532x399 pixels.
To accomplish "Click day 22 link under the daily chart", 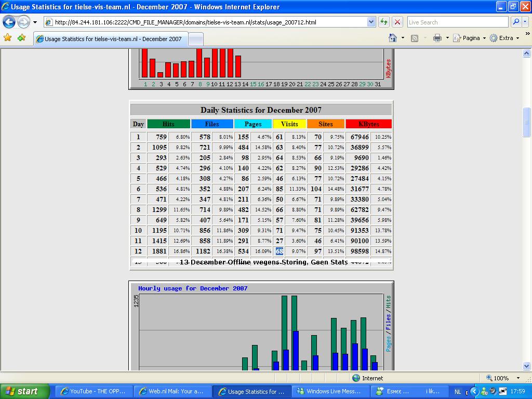I will (x=308, y=84).
